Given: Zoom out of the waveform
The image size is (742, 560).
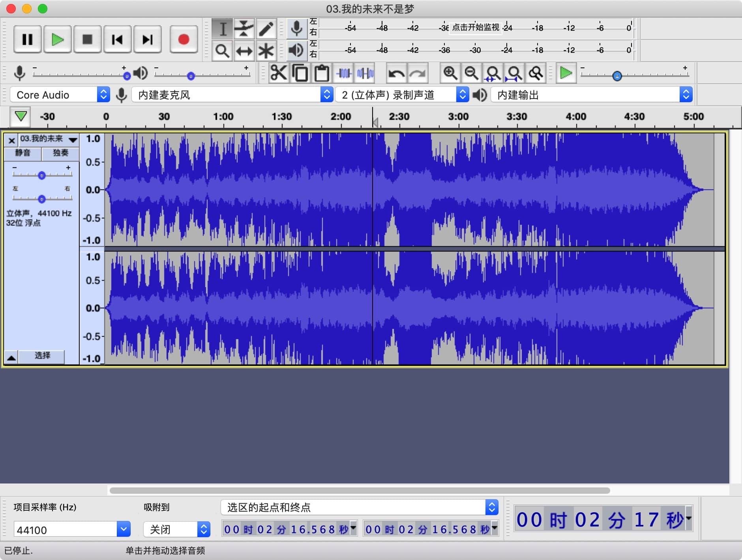Looking at the screenshot, I should coord(472,73).
